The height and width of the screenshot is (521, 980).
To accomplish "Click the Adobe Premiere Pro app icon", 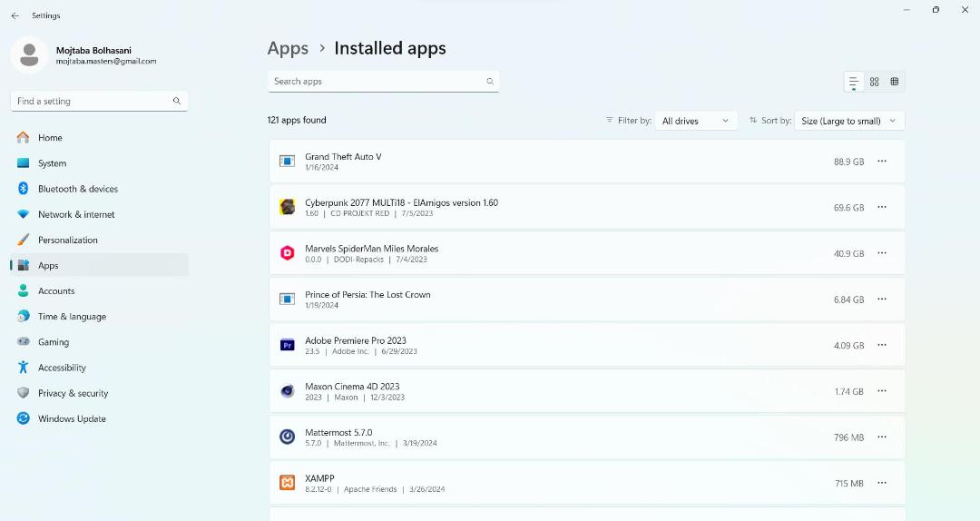I will point(287,345).
